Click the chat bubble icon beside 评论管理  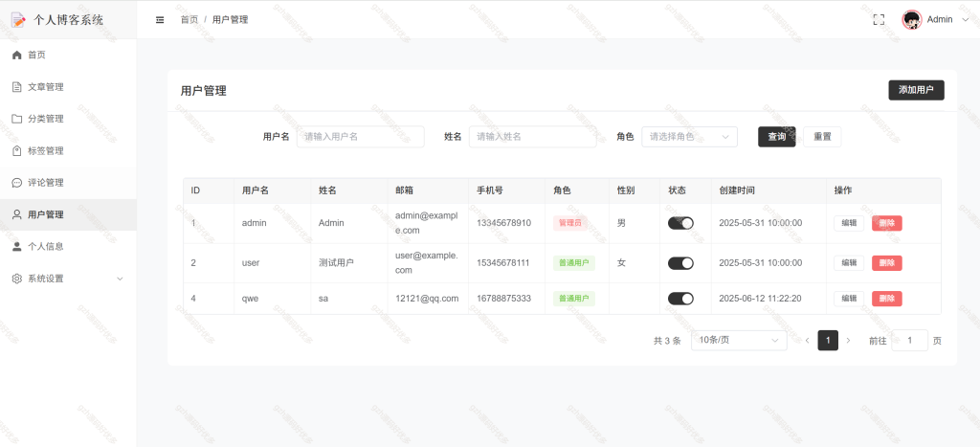17,183
